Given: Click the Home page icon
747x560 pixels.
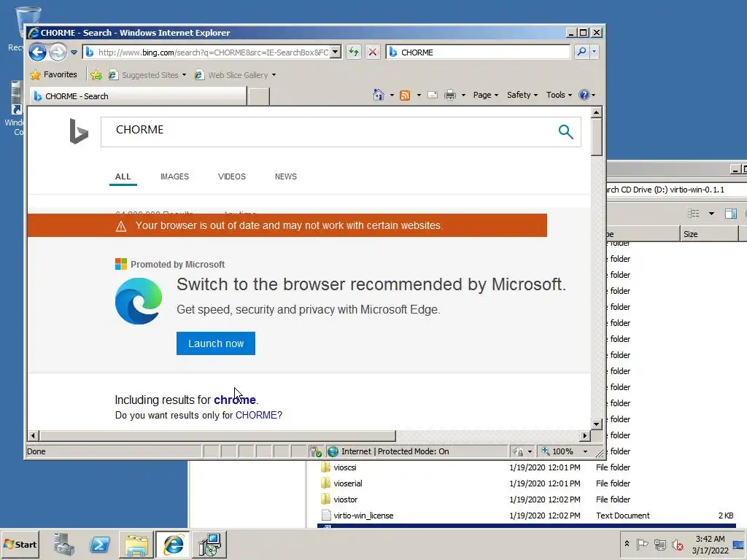Looking at the screenshot, I should 379,95.
